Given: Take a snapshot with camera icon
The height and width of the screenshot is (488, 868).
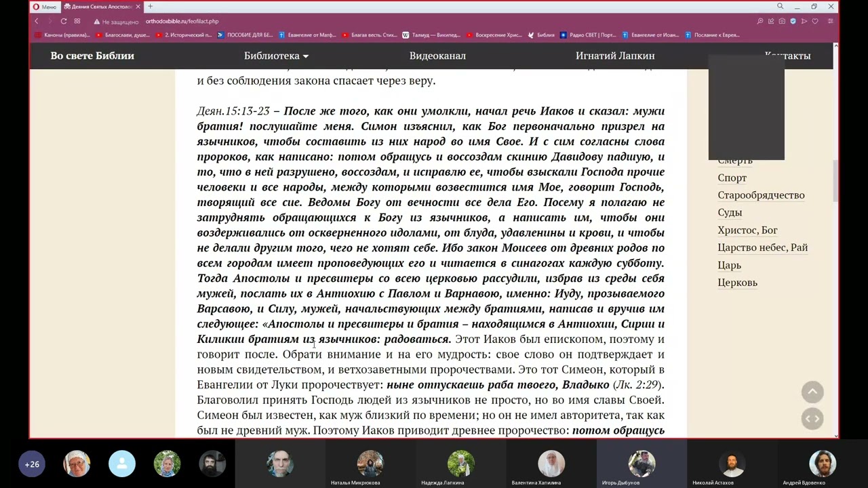Looking at the screenshot, I should click(x=782, y=21).
